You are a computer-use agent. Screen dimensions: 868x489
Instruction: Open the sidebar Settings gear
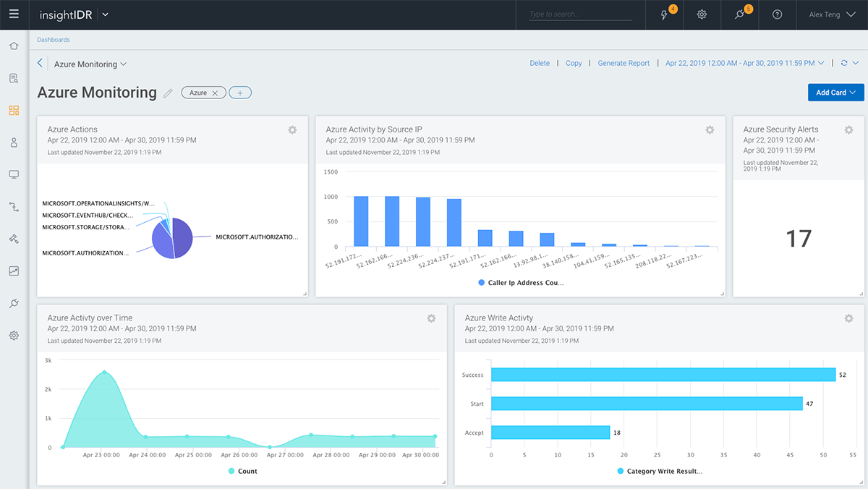[x=14, y=336]
